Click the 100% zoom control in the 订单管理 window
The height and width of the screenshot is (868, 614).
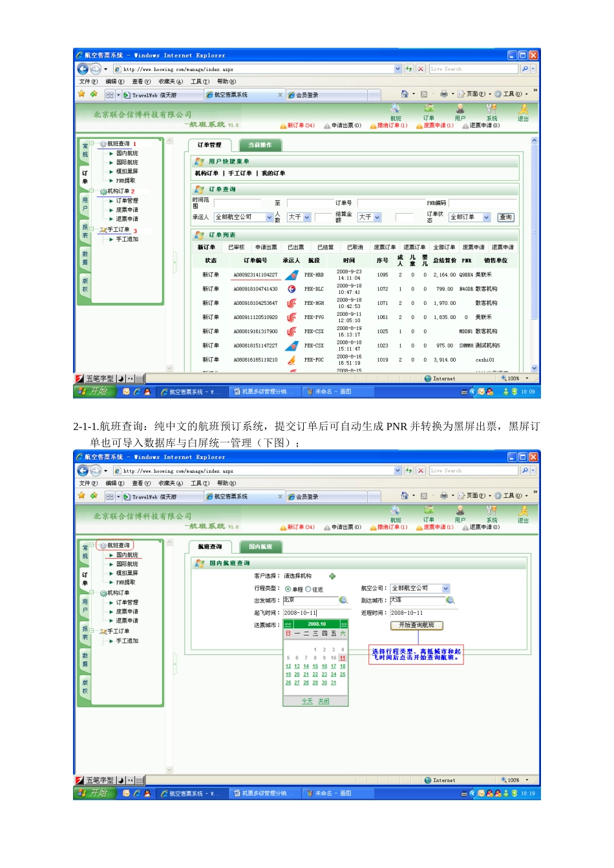(515, 378)
